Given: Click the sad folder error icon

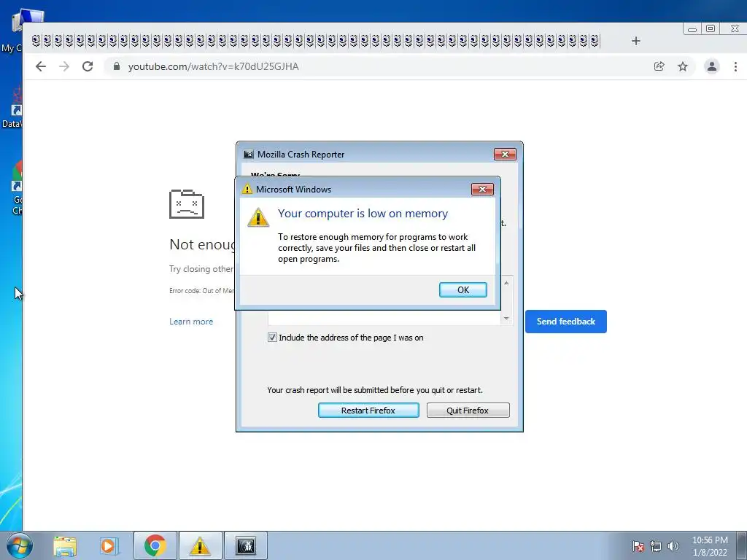Looking at the screenshot, I should coord(187,204).
